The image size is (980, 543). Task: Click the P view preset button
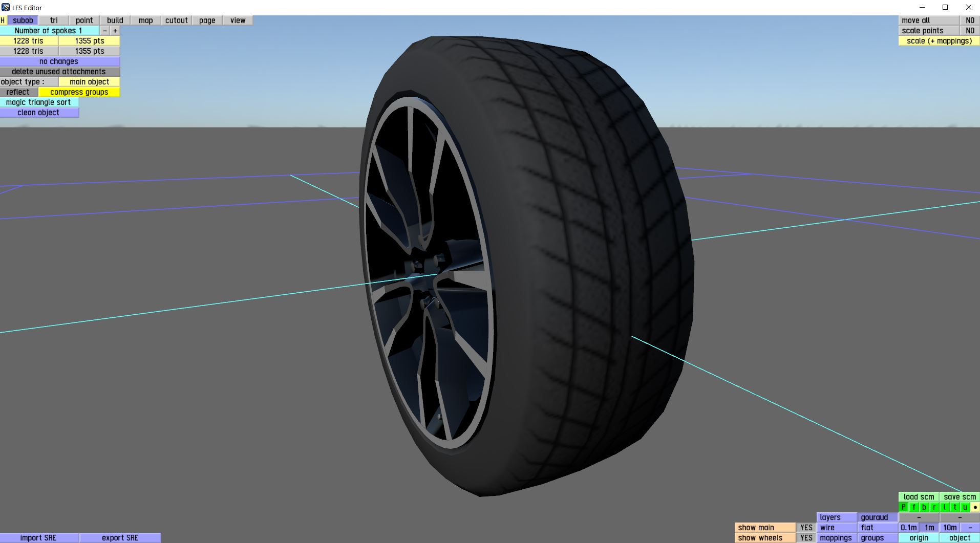pos(904,507)
